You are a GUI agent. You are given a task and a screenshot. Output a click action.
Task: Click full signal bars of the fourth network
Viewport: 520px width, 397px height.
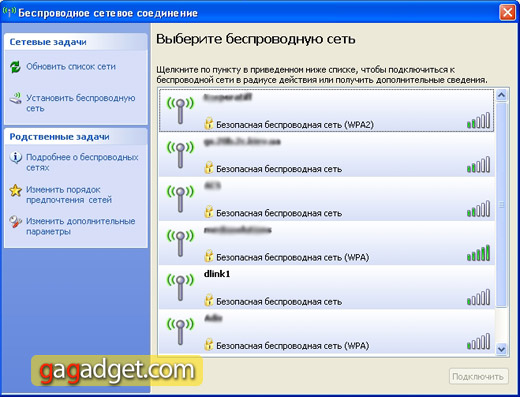pos(478,253)
